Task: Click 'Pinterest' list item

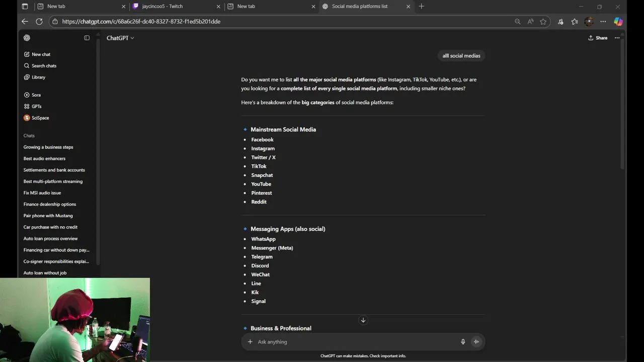Action: (262, 193)
